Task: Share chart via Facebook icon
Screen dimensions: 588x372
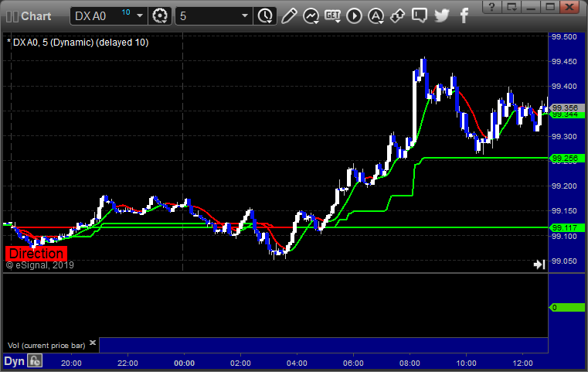Action: coord(462,15)
